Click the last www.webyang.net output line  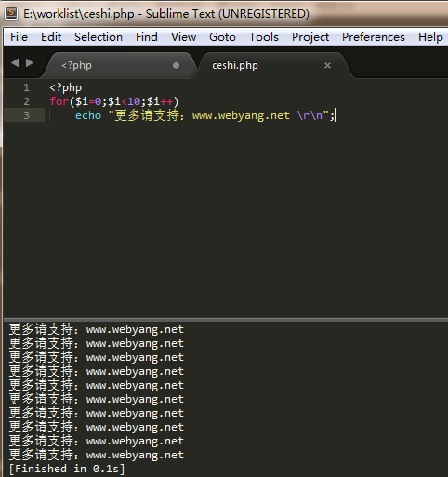pyautogui.click(x=97, y=455)
